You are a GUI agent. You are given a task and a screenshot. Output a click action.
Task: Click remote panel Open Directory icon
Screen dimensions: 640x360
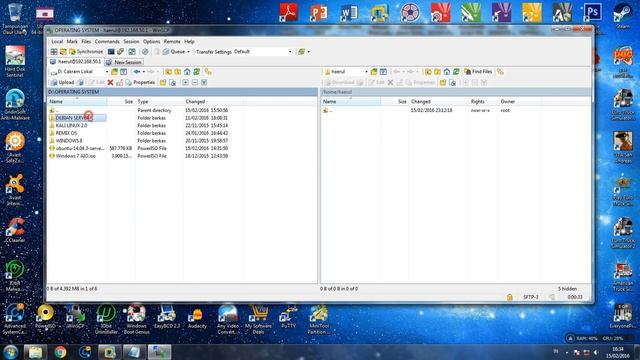click(374, 72)
